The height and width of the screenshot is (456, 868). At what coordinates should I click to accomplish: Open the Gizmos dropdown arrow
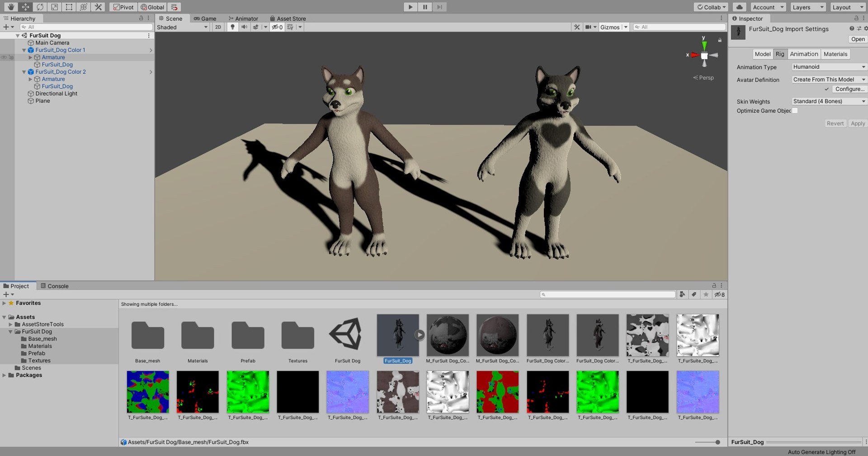pos(626,27)
